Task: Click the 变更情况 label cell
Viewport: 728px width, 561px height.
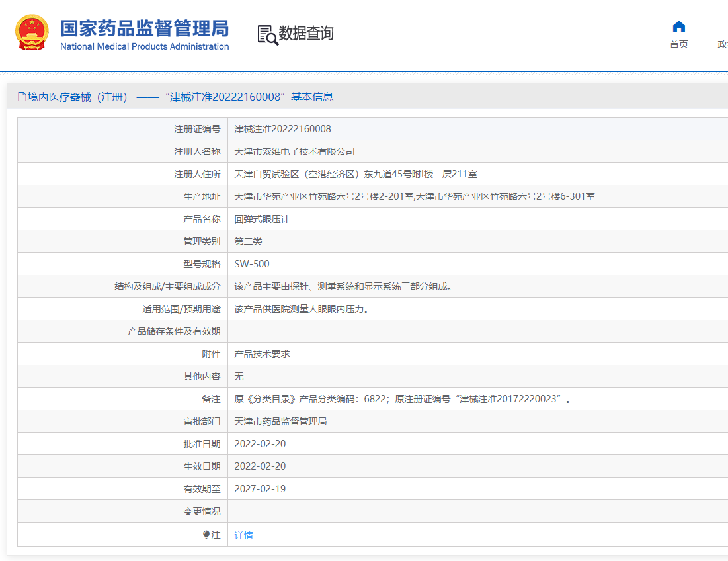Action: tap(122, 511)
